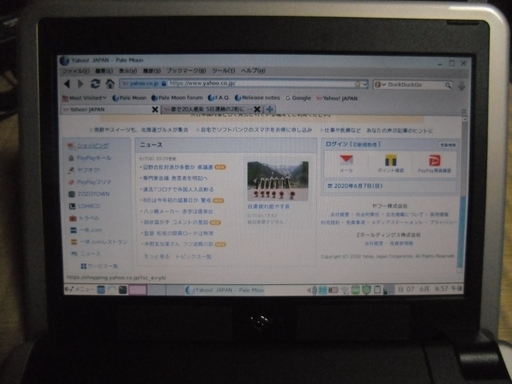Open the URL bar history dropdown arrow
512x384 pixels.
coord(365,84)
